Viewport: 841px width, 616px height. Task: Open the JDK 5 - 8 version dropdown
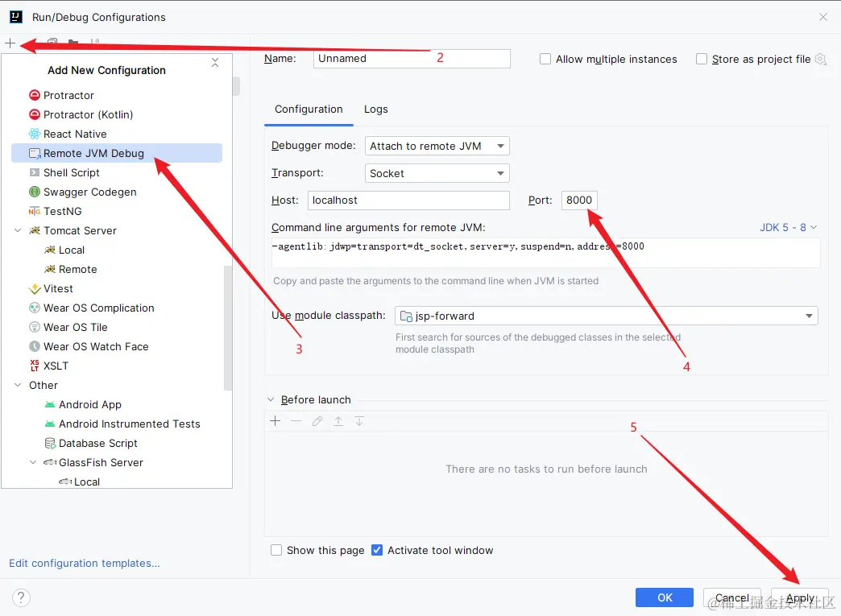[788, 227]
